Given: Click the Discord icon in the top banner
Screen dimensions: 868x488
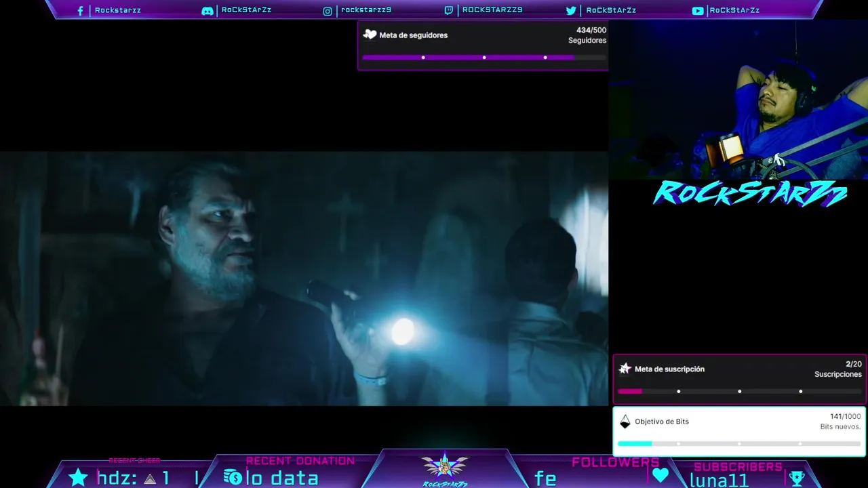Looking at the screenshot, I should (x=208, y=11).
